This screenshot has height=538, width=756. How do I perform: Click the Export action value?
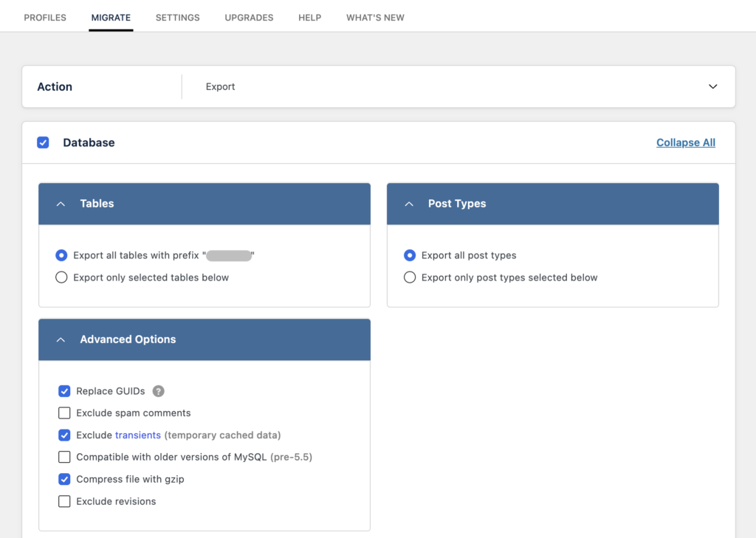point(220,87)
